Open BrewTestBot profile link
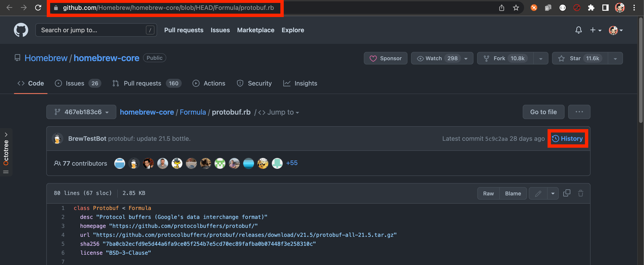 [x=87, y=139]
